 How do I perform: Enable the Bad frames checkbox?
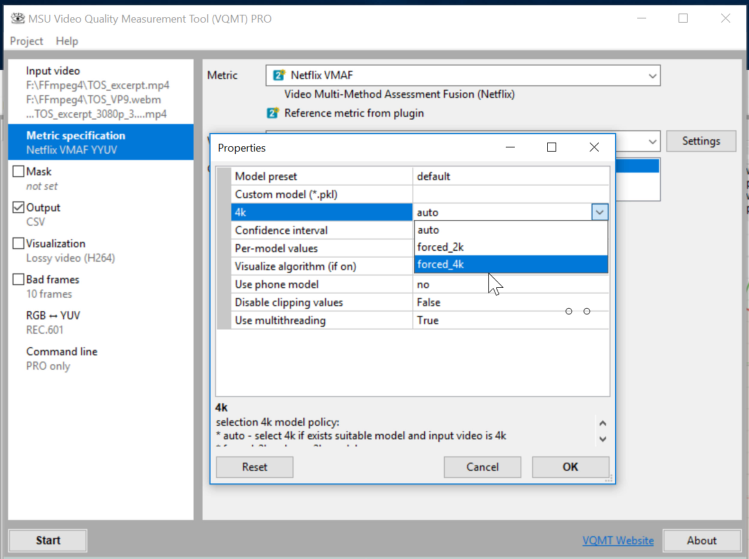pos(18,279)
